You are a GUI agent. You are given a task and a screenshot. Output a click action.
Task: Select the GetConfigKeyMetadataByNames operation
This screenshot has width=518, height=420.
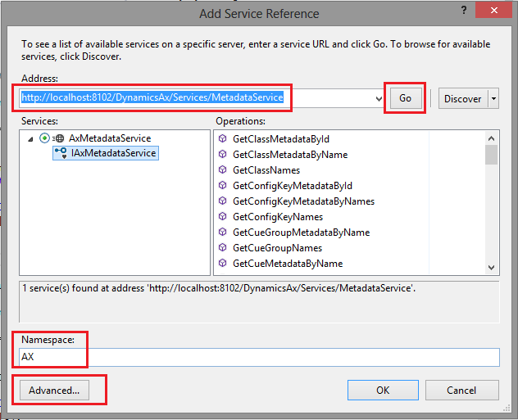[x=303, y=201]
